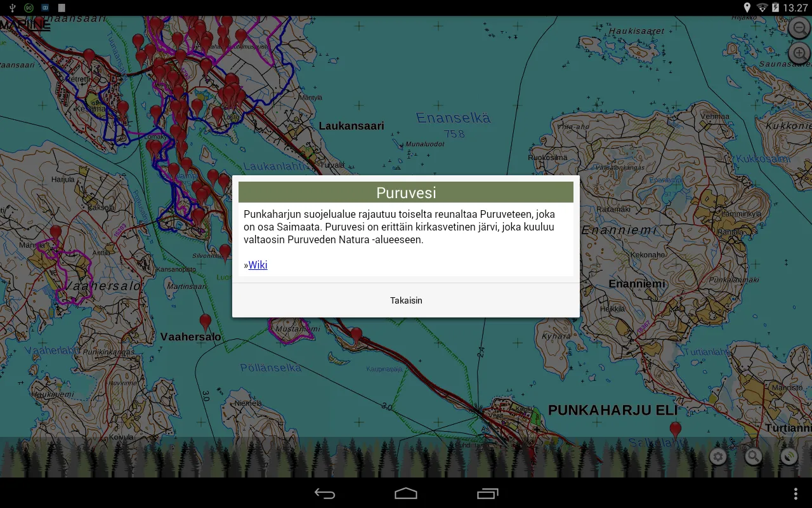Screen dimensions: 812x508
Task: Tap the USB connection status icon
Action: pos(13,8)
